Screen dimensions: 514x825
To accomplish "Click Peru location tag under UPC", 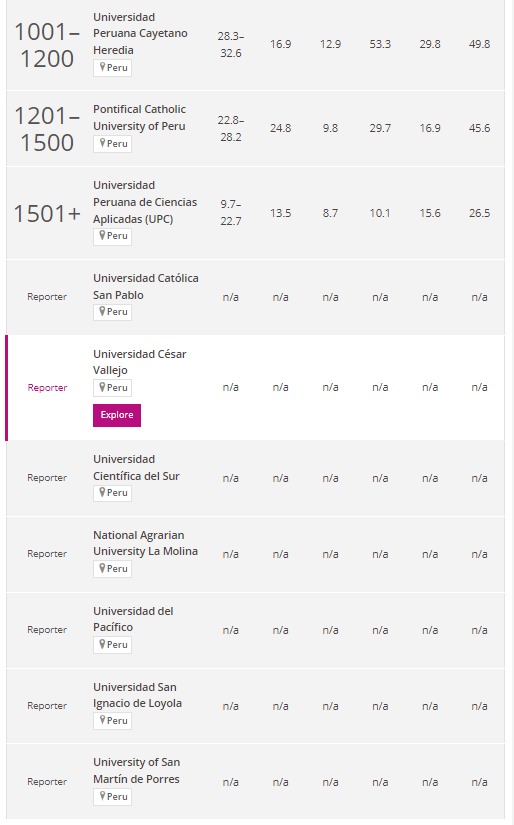I will 113,236.
